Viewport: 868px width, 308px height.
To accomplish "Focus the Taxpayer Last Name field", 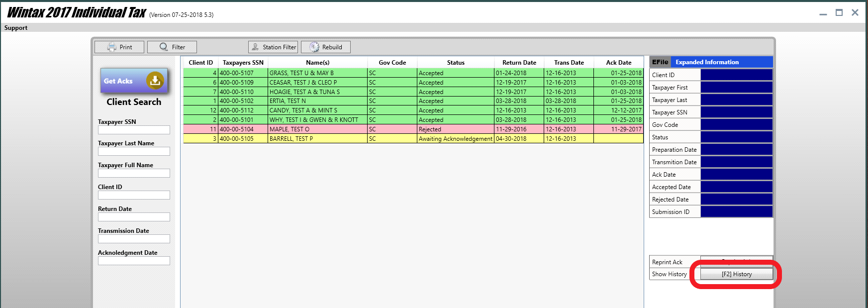I will 134,151.
